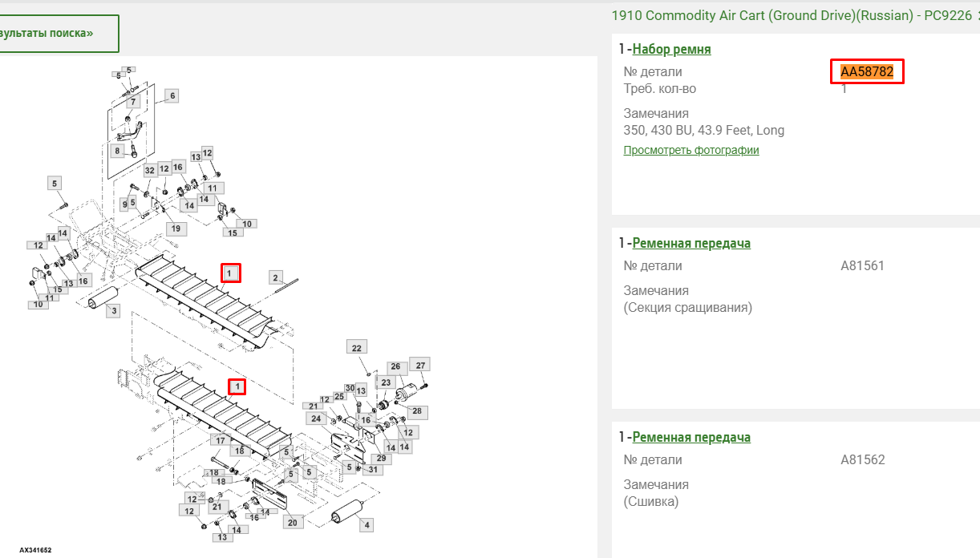Click the (Секция сращивания) remark
The image size is (980, 558).
687,307
